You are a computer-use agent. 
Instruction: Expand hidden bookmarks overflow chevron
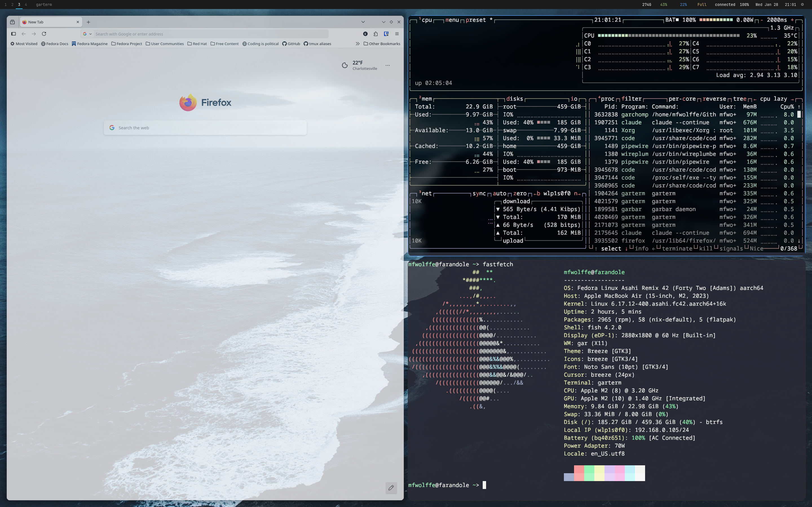[x=357, y=44]
